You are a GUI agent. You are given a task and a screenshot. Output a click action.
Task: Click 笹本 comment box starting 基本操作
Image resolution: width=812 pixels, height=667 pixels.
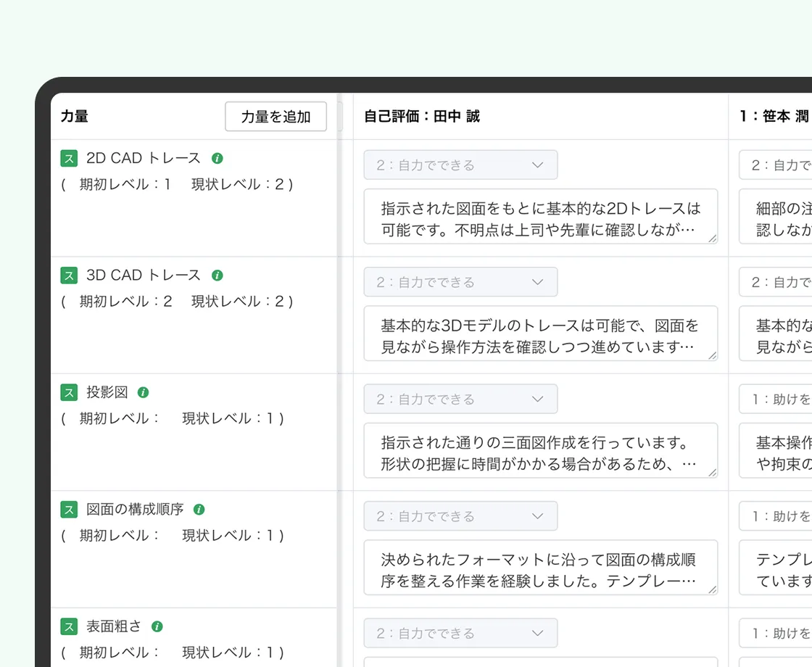[x=776, y=450]
